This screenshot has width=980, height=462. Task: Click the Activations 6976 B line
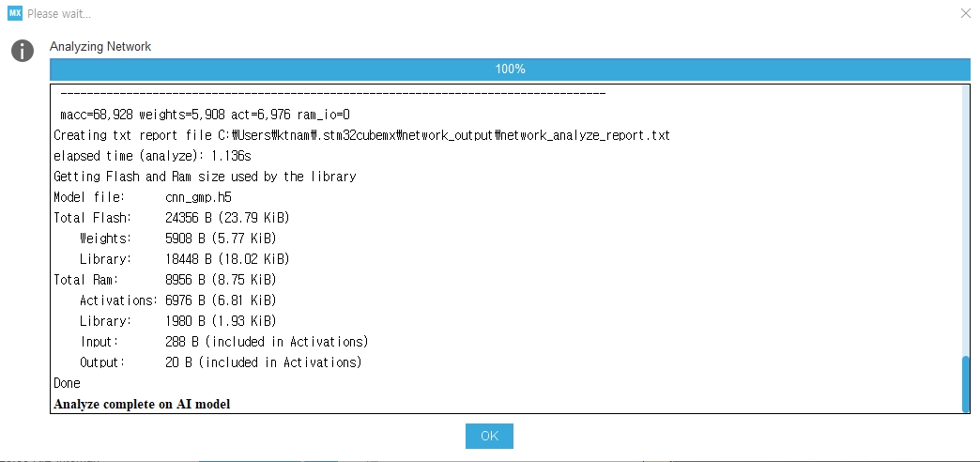tap(178, 300)
